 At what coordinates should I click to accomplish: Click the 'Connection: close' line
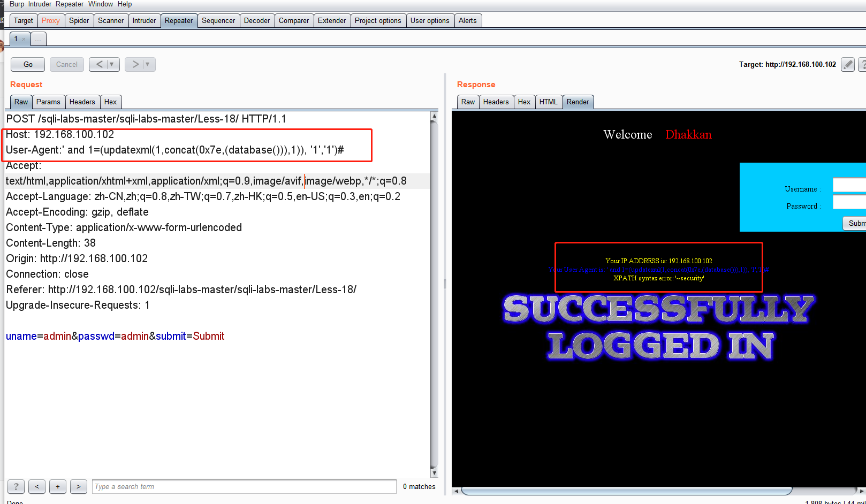pyautogui.click(x=48, y=274)
